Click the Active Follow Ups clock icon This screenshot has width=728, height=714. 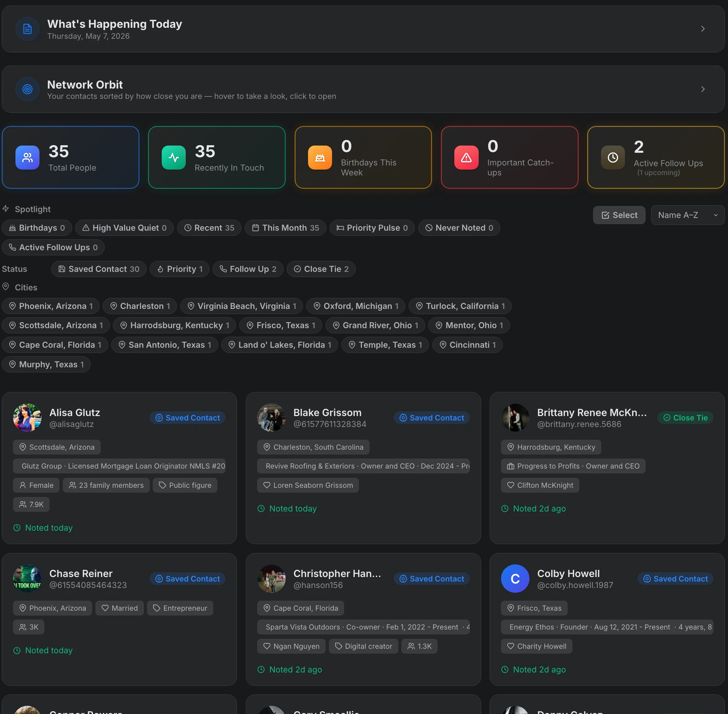(613, 158)
